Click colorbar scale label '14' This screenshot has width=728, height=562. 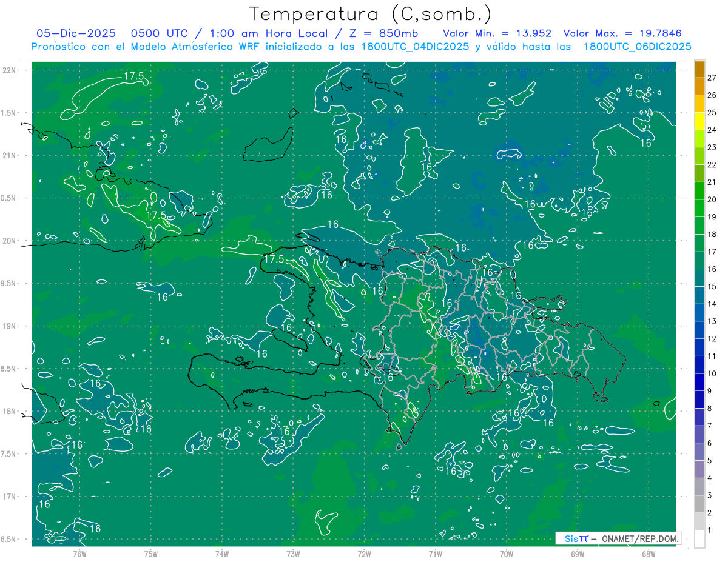(x=712, y=304)
